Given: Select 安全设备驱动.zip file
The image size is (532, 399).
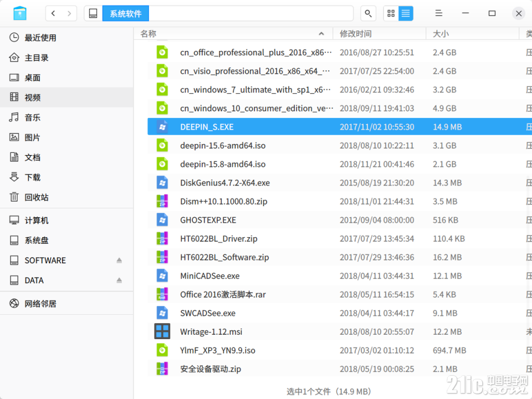Looking at the screenshot, I should click(x=340, y=369).
